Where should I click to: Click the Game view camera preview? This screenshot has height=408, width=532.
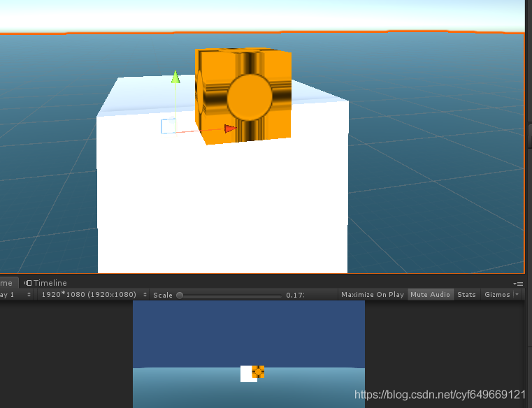[249, 354]
